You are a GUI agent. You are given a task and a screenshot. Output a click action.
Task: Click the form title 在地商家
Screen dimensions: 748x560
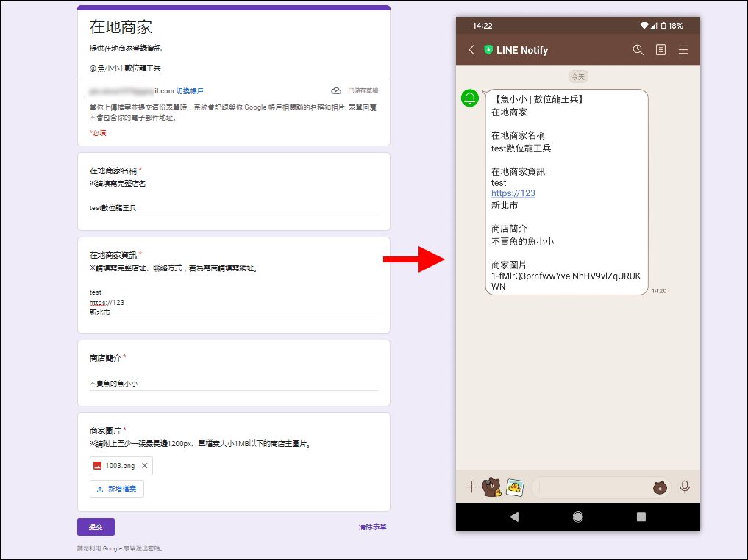[x=121, y=26]
